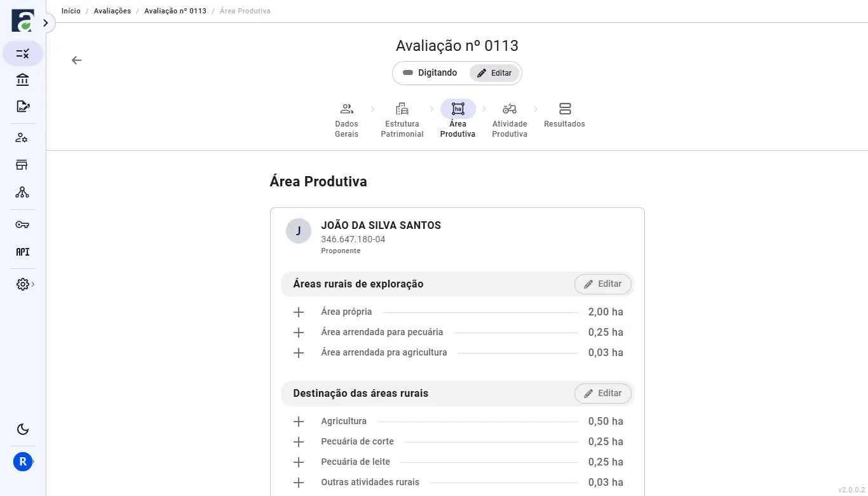Click the active checklist icon in the sidebar
Screen dimensions: 868x496
coord(22,53)
